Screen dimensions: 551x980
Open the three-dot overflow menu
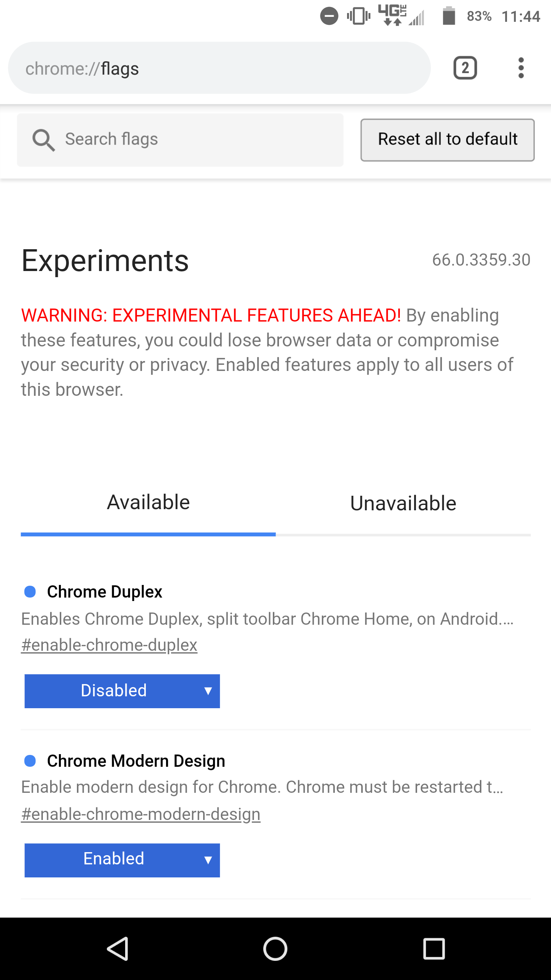[521, 68]
